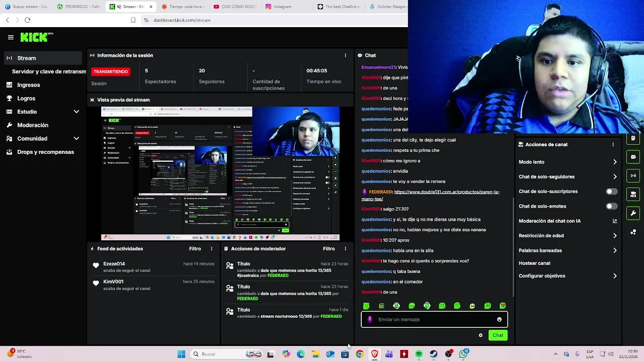Open Google Chrome from the taskbar

359,354
